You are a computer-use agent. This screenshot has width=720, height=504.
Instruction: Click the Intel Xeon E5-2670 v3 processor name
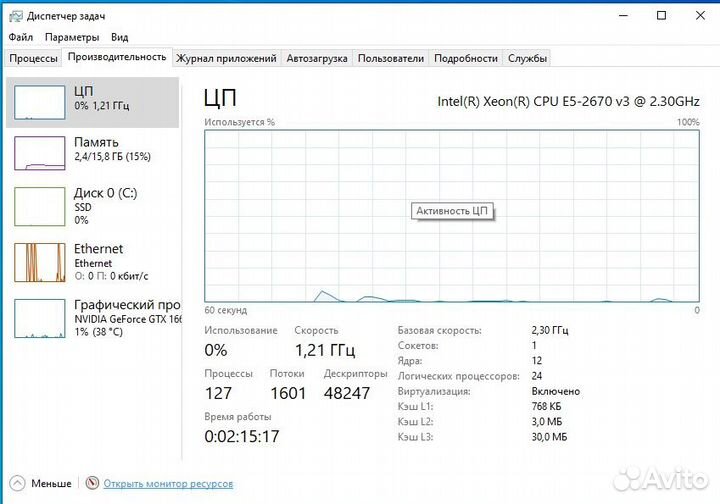568,101
